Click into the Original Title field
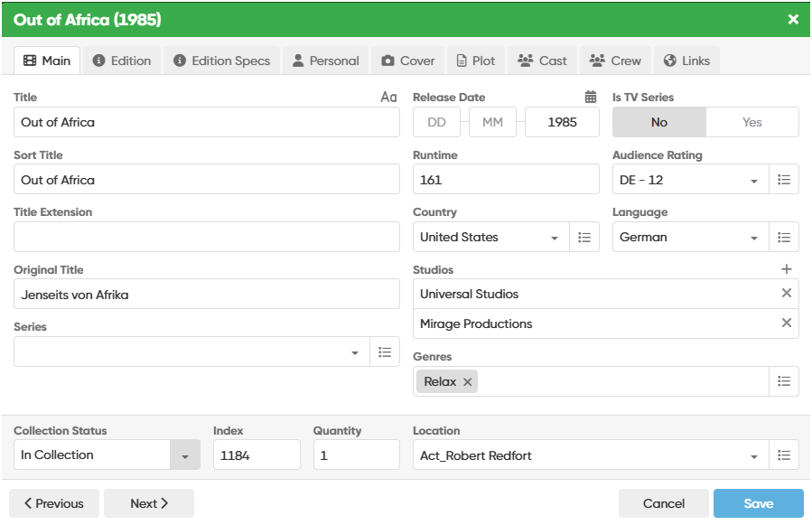Screen dimensions: 812x525 pyautogui.click(x=206, y=295)
